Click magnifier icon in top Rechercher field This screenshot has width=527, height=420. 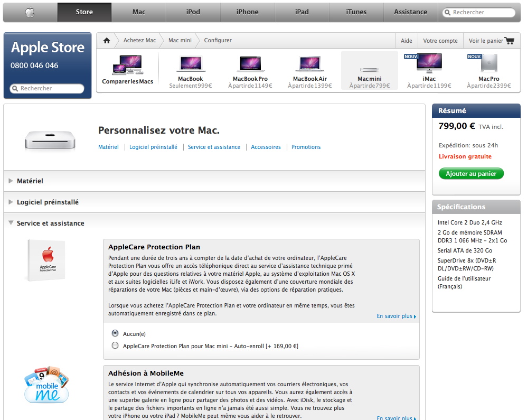tap(447, 13)
